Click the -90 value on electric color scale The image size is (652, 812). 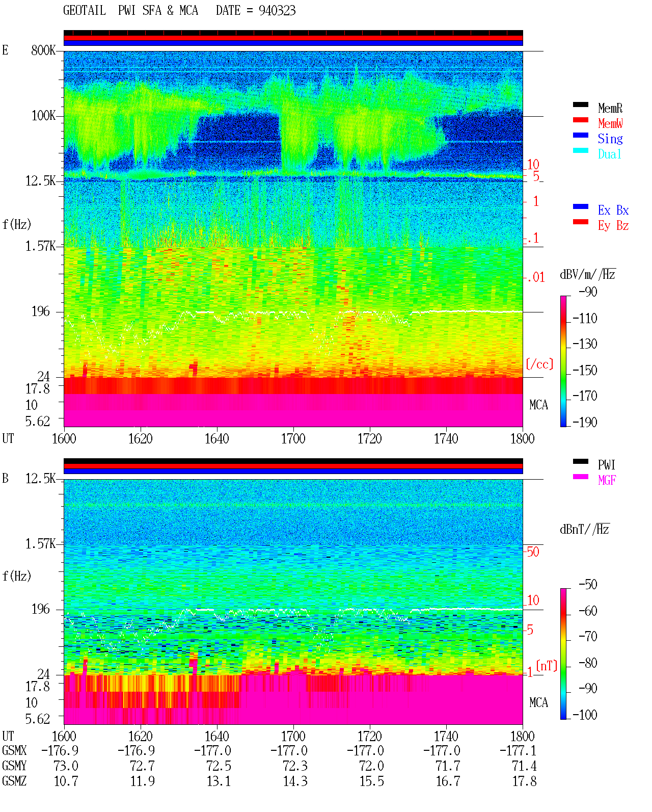tap(588, 292)
